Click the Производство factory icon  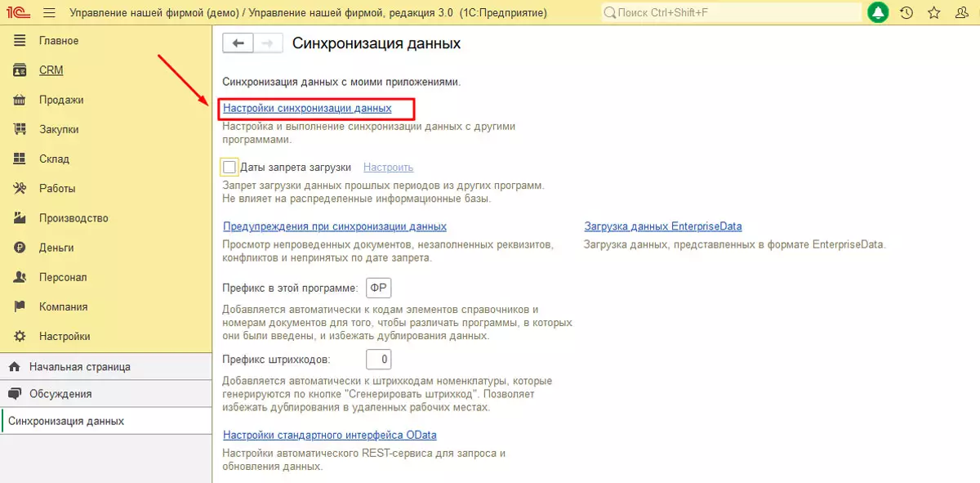click(20, 218)
